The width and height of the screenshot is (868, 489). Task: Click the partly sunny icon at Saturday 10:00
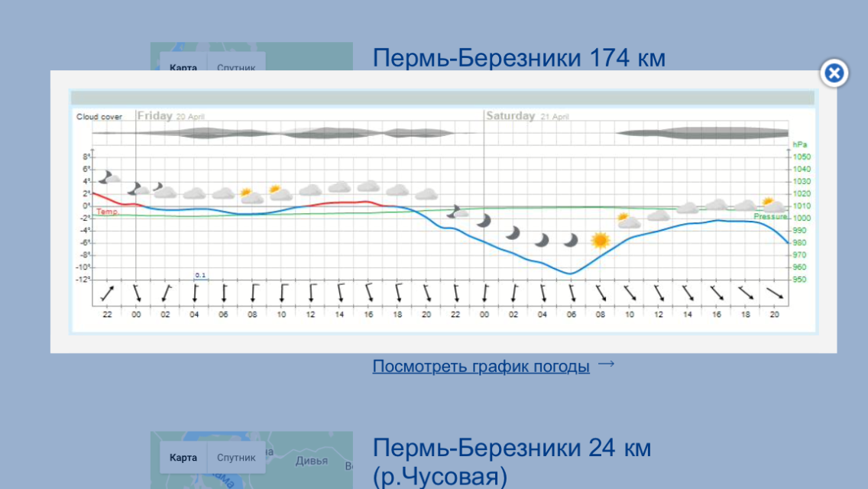click(628, 221)
